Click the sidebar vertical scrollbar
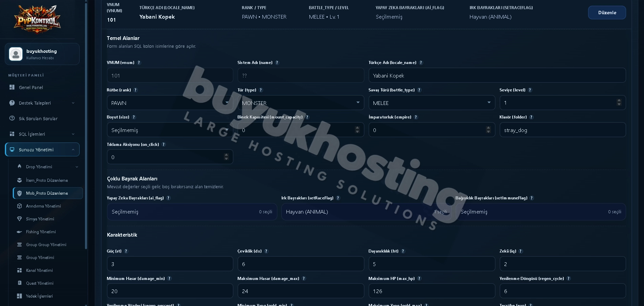 point(86,125)
